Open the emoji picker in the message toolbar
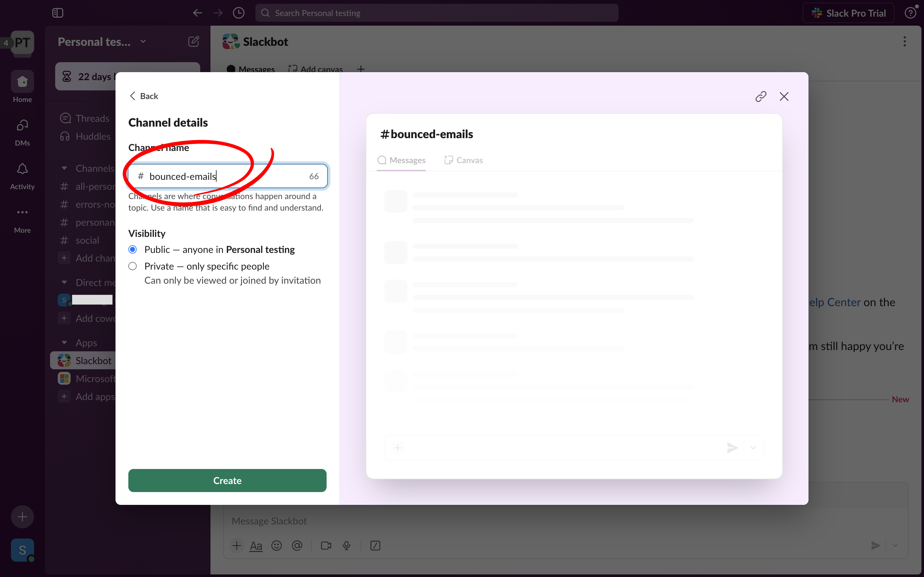 coord(276,545)
